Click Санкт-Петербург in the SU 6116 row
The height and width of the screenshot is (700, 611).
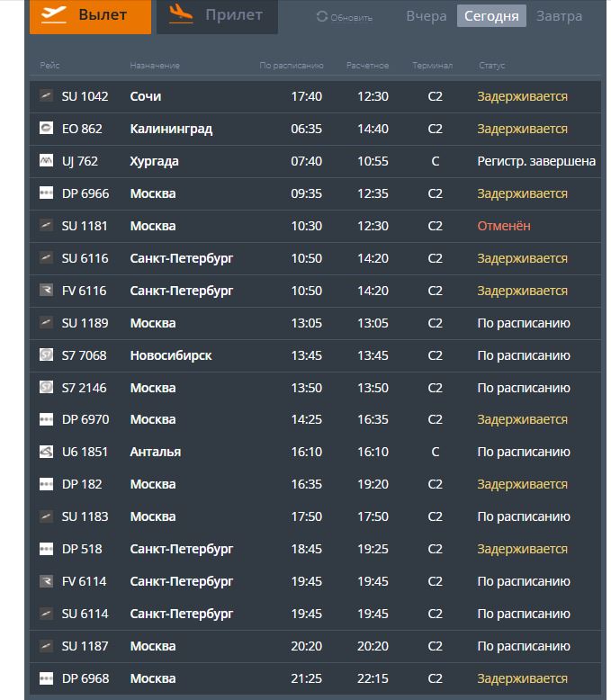point(182,258)
